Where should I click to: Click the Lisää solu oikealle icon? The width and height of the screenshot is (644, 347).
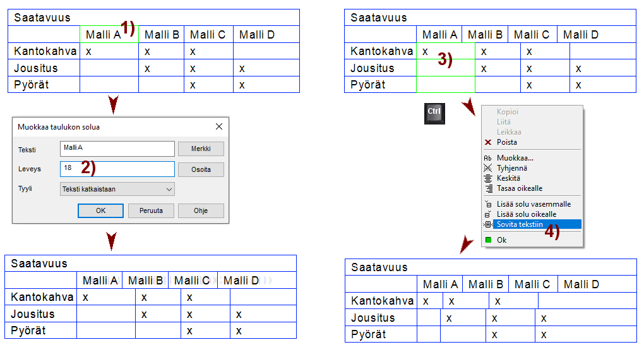[487, 214]
